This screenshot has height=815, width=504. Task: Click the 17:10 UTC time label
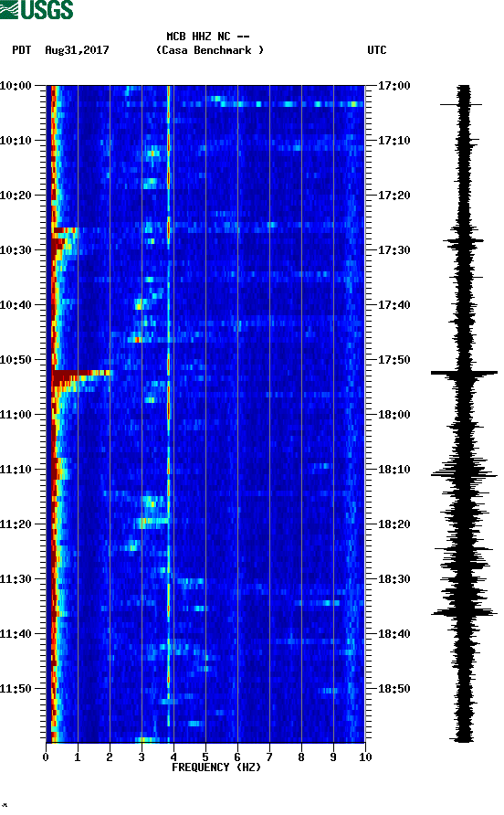click(x=394, y=141)
